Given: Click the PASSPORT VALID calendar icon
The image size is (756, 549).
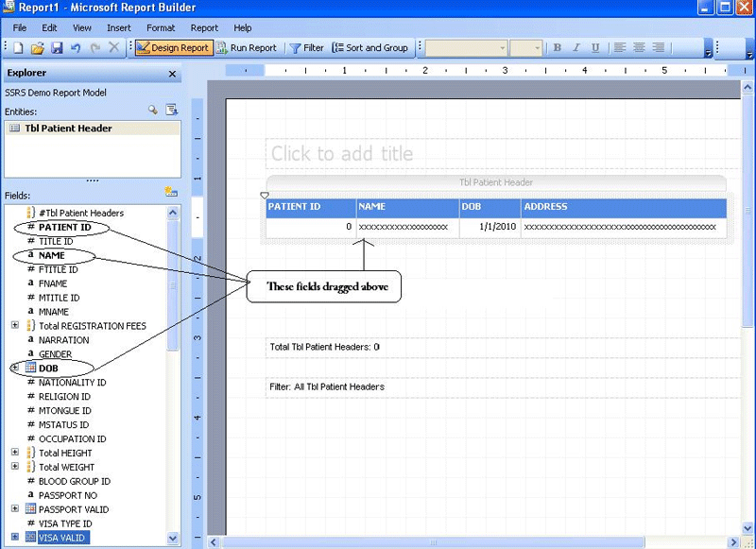Looking at the screenshot, I should pos(31,509).
